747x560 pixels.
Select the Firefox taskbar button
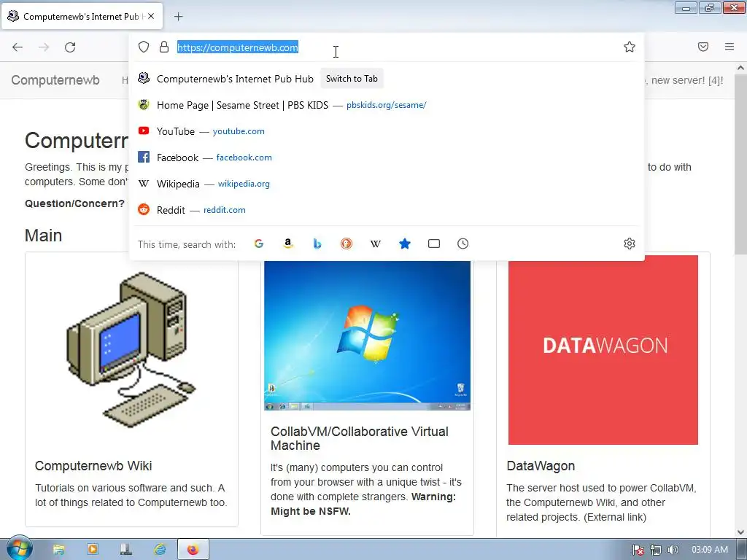(193, 550)
